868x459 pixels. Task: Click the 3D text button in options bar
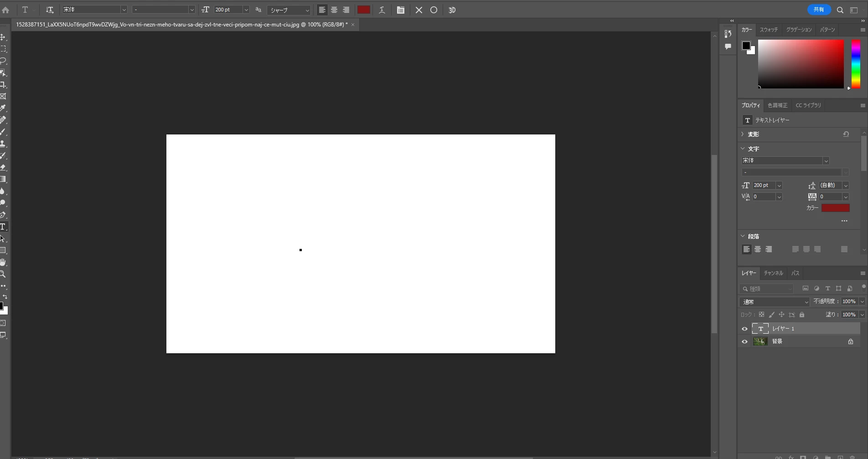click(452, 10)
